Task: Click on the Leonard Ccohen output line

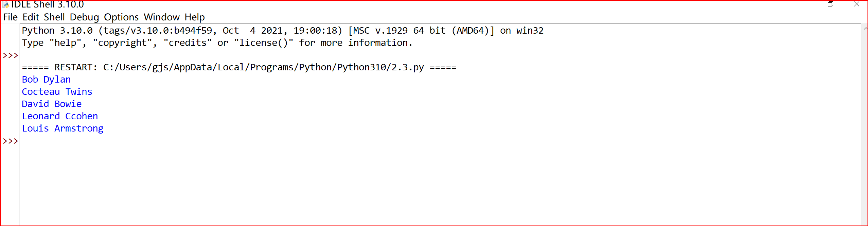Action: coord(60,116)
